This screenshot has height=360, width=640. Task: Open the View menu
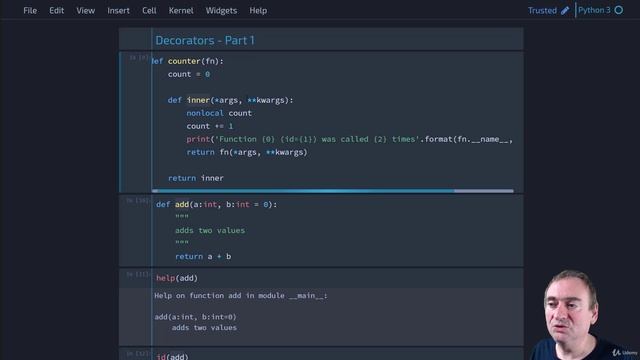85,11
